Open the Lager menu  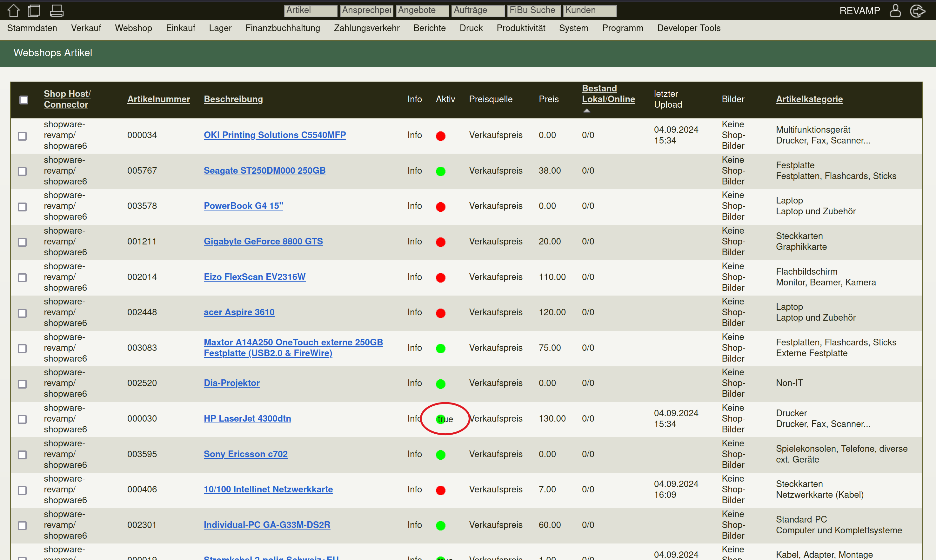point(220,28)
